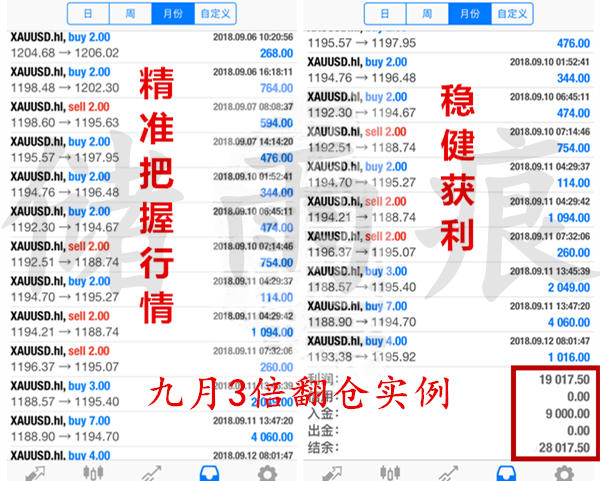
Task: Open Settings gear in right panel's bottom bar
Action: (565, 472)
